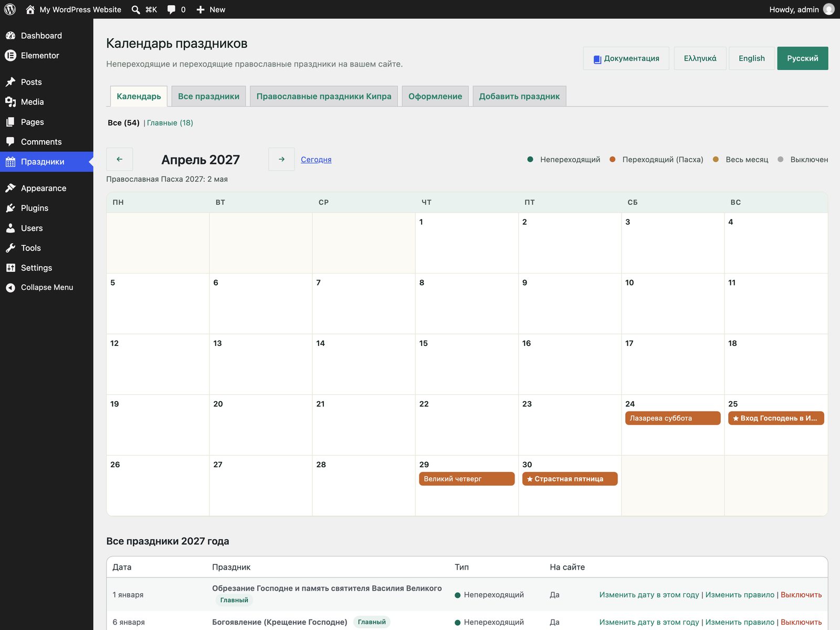
Task: Click the Media icon in sidebar
Action: pyautogui.click(x=10, y=102)
